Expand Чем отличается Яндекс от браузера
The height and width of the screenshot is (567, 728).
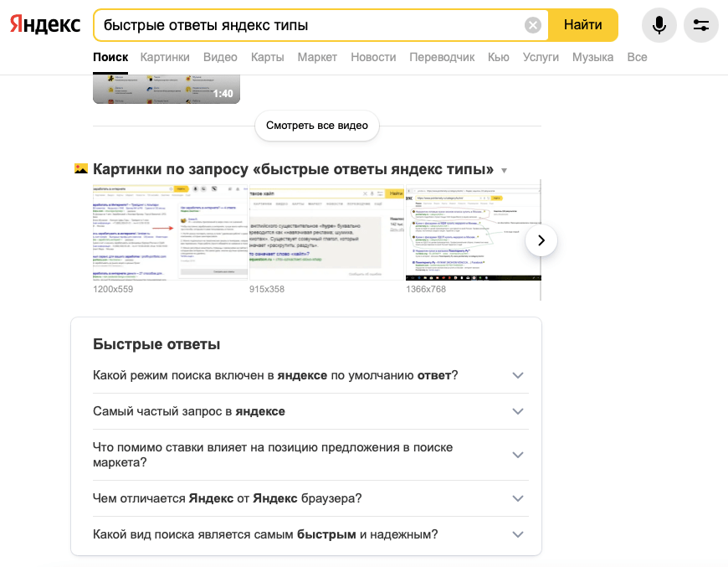310,498
